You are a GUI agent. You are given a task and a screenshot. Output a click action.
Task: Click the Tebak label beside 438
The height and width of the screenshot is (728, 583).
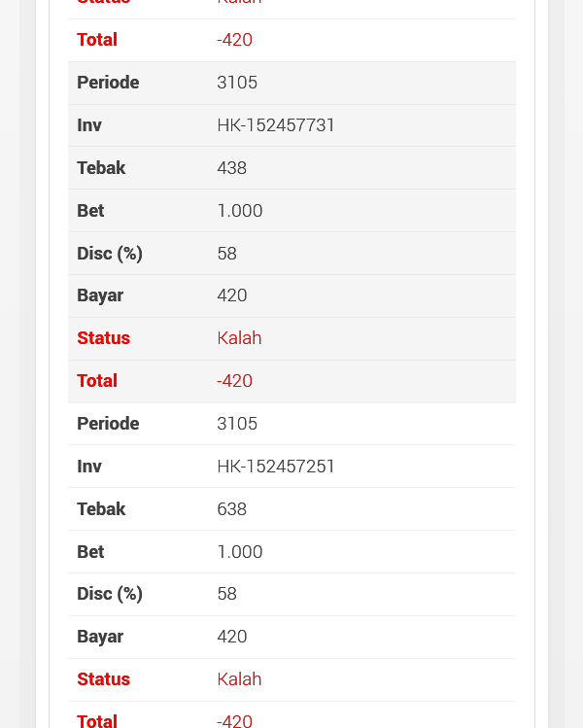coord(101,168)
